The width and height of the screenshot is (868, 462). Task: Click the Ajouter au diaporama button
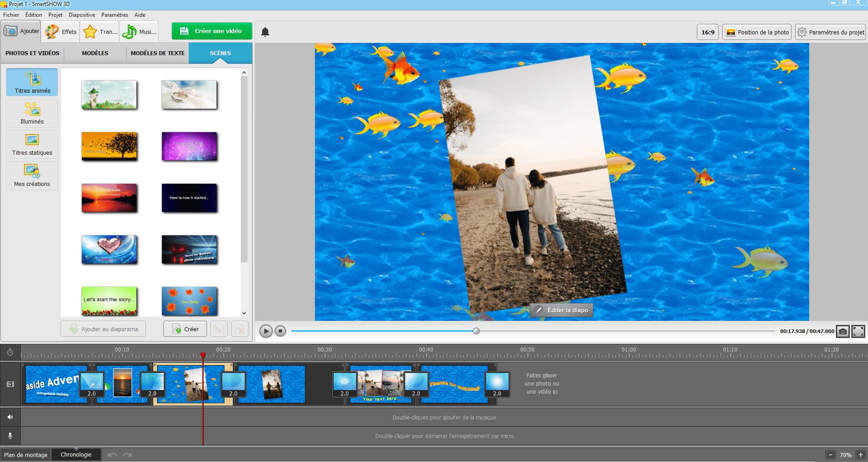point(103,329)
